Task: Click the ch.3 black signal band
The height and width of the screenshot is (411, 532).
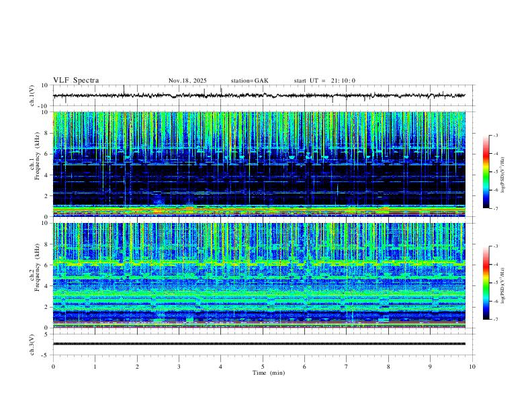Action: pos(259,344)
